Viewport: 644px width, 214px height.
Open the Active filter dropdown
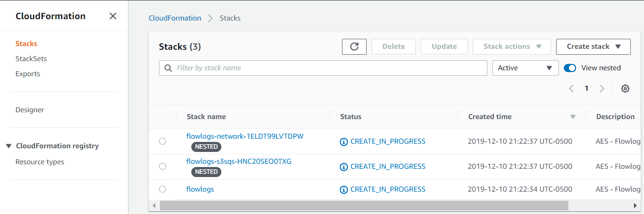pos(526,68)
